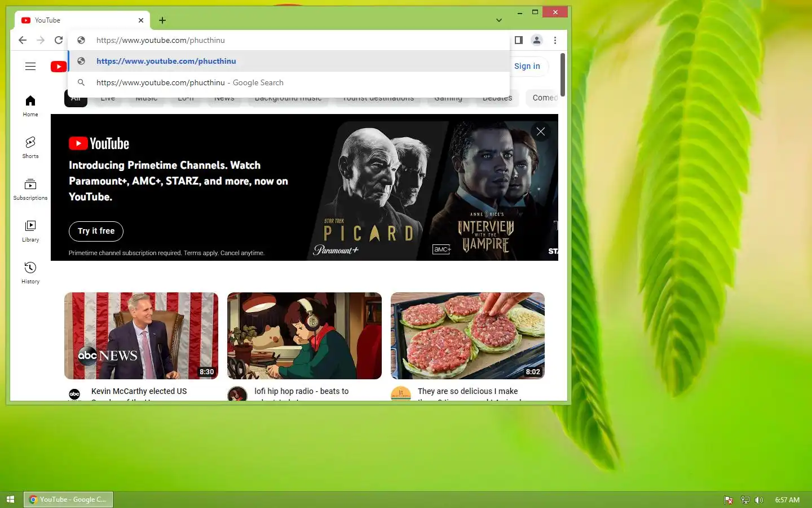This screenshot has width=812, height=508.
Task: Select YouTube - Google Chrome taskbar button
Action: 68,500
